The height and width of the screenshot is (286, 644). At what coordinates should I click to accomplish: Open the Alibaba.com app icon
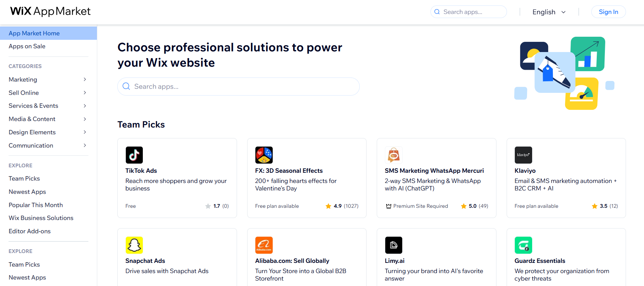(x=264, y=245)
